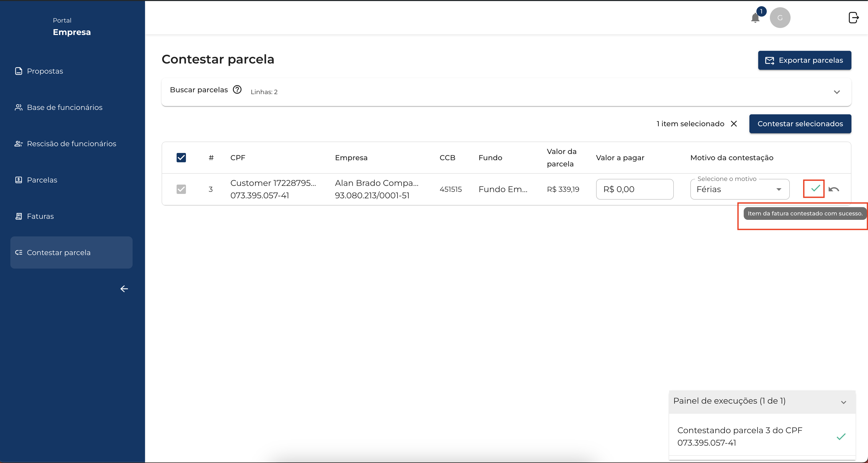Go to Faturas in the sidebar

pos(40,216)
